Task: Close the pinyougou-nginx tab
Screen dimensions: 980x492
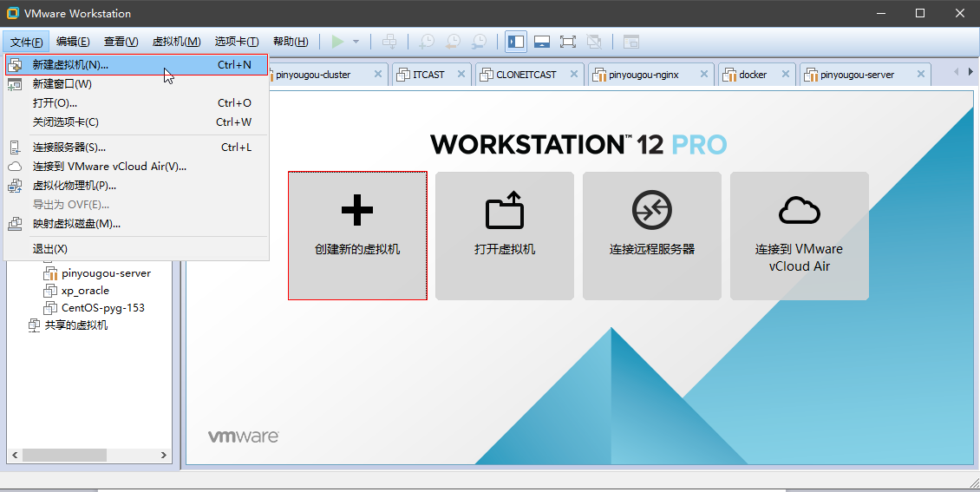Action: [x=703, y=74]
